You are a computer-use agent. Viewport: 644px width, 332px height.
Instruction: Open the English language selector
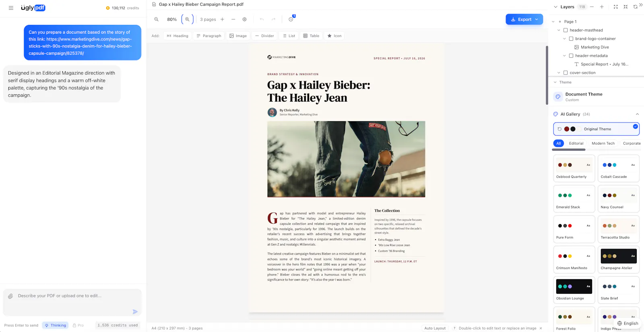pyautogui.click(x=627, y=323)
